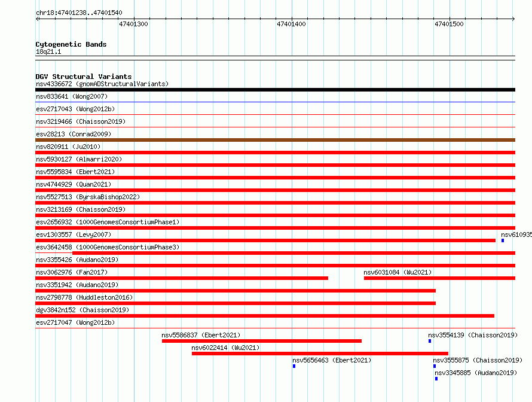The image size is (532, 402).
Task: Open the esv1303557 (Levy2007) label
Action: [x=74, y=234]
